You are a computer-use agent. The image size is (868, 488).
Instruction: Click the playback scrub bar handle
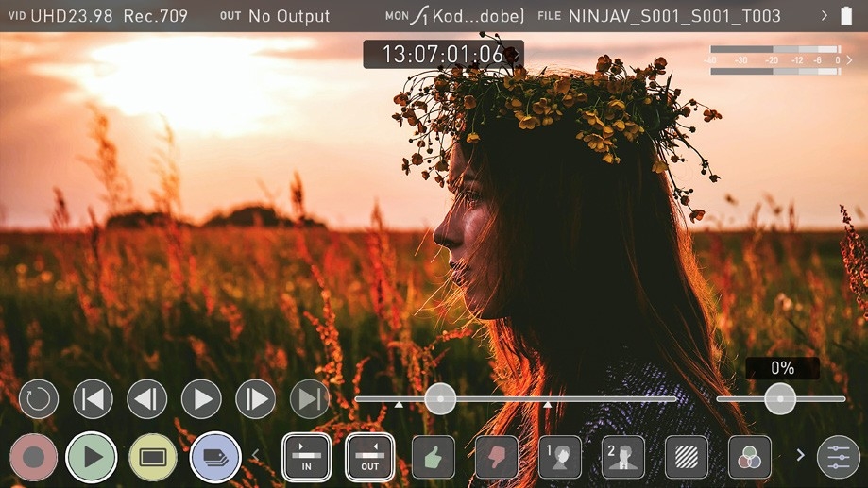440,399
